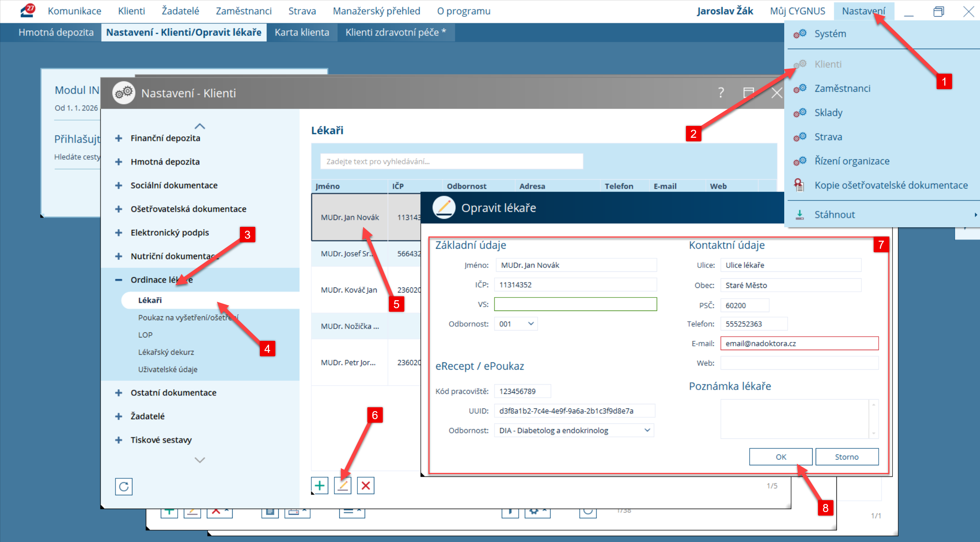Viewport: 980px width, 542px height.
Task: Click the scrollbar of Poznámka lékaře box
Action: pos(873,419)
